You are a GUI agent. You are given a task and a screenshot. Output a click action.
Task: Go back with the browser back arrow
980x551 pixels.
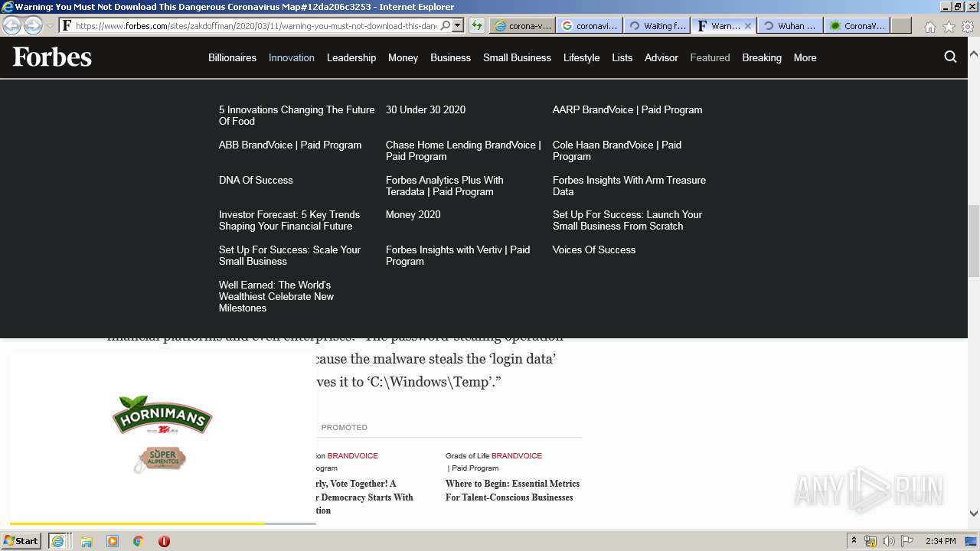click(x=12, y=25)
